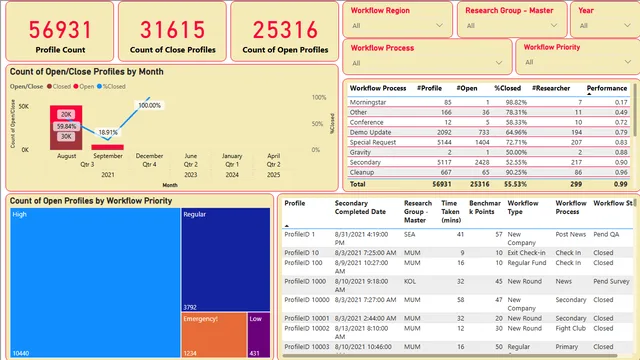Sort by Workflow Type column header
The height and width of the screenshot is (360, 640).
tap(522, 207)
